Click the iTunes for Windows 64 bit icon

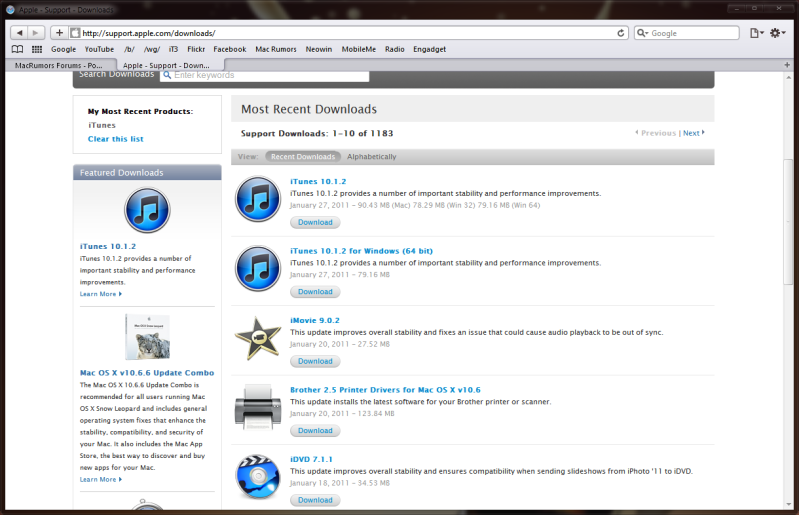tap(258, 268)
